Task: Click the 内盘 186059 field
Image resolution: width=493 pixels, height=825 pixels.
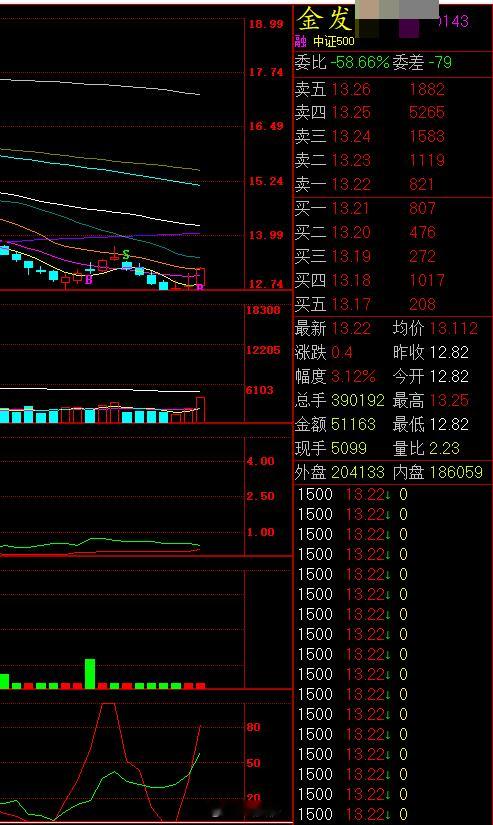Action: 438,472
